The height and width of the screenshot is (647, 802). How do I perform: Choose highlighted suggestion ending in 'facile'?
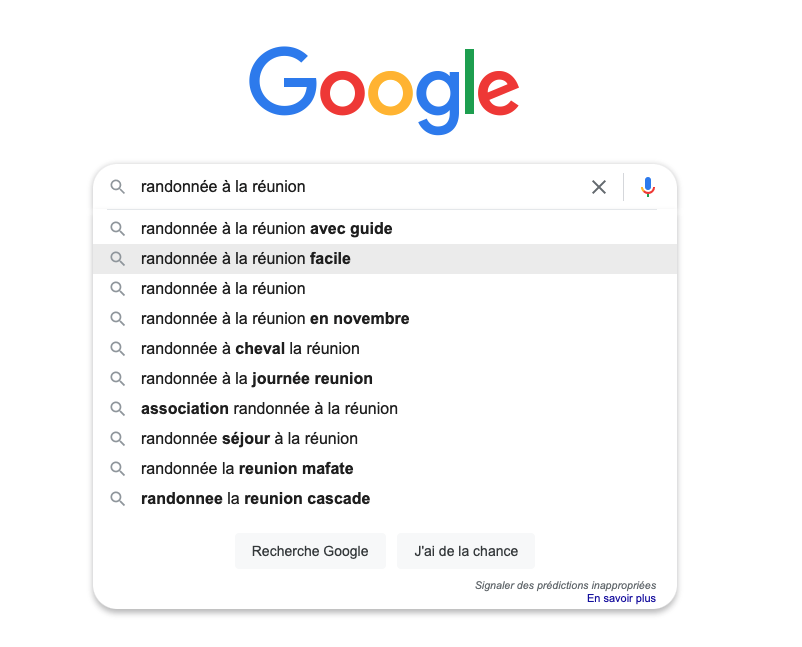(x=385, y=259)
